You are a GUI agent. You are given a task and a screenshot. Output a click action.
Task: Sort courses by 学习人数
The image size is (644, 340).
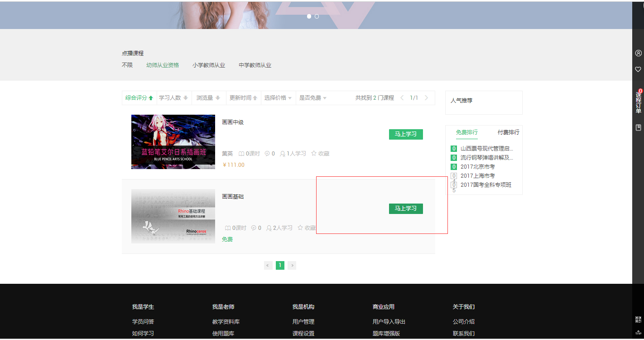coord(173,98)
